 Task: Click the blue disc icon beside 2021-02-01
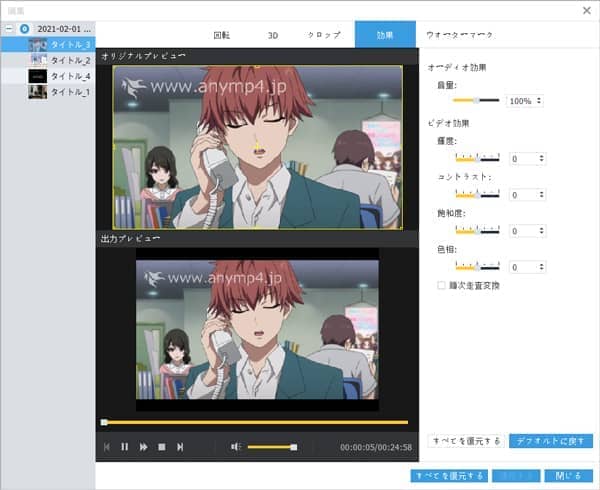[24, 29]
